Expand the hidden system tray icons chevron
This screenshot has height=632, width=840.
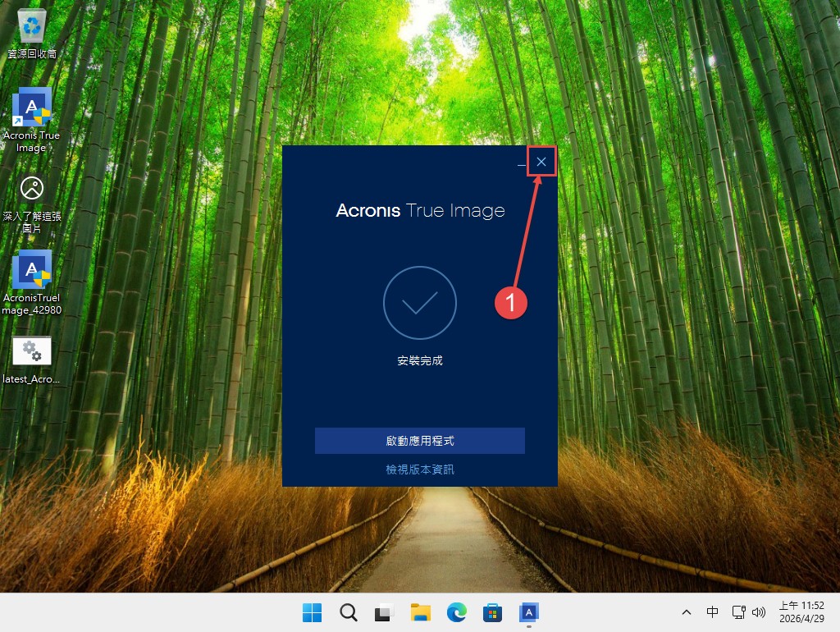(x=687, y=612)
